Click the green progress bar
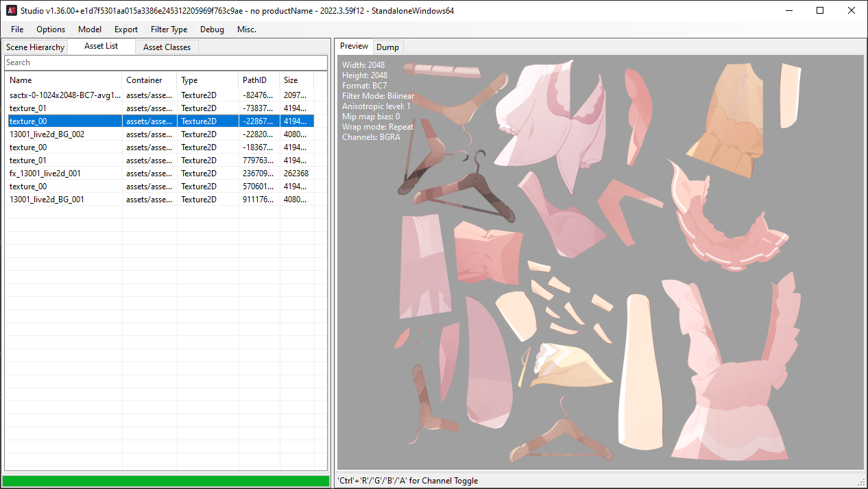 [x=166, y=481]
